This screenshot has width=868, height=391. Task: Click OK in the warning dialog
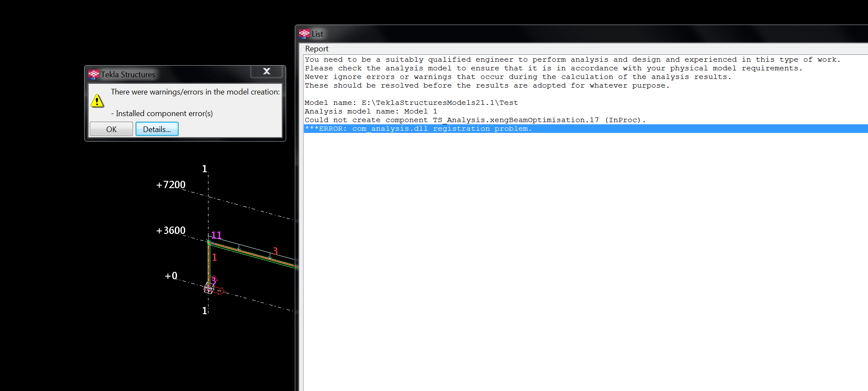(111, 129)
